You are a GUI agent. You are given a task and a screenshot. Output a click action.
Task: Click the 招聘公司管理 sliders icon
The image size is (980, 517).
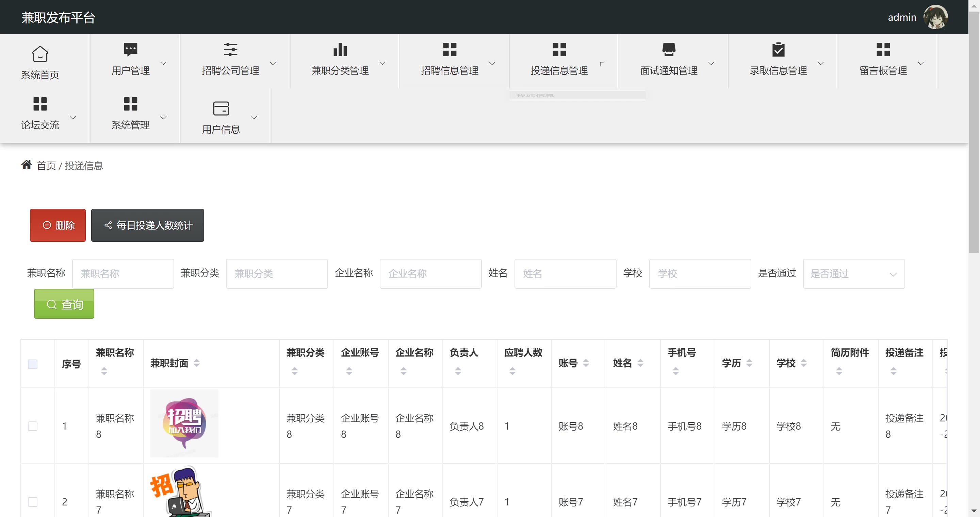(x=231, y=49)
